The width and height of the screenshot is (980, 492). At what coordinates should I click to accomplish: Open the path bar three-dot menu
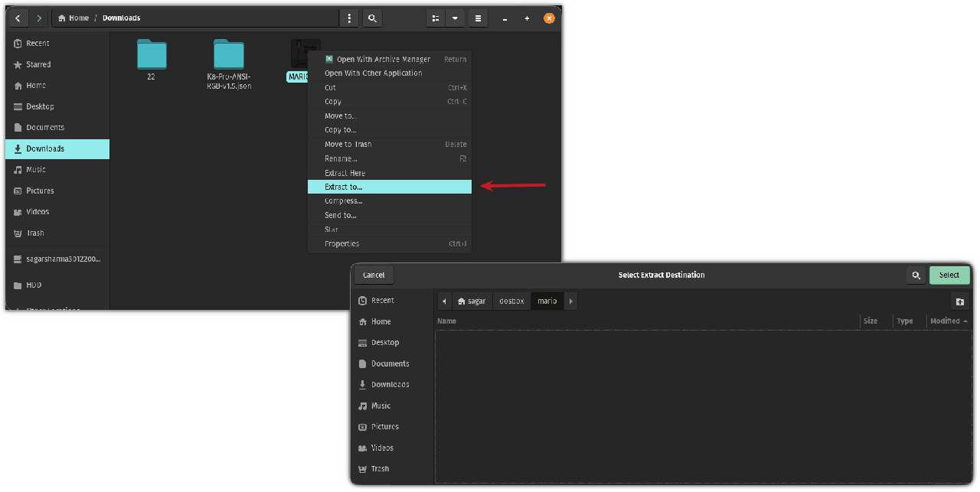pyautogui.click(x=349, y=18)
